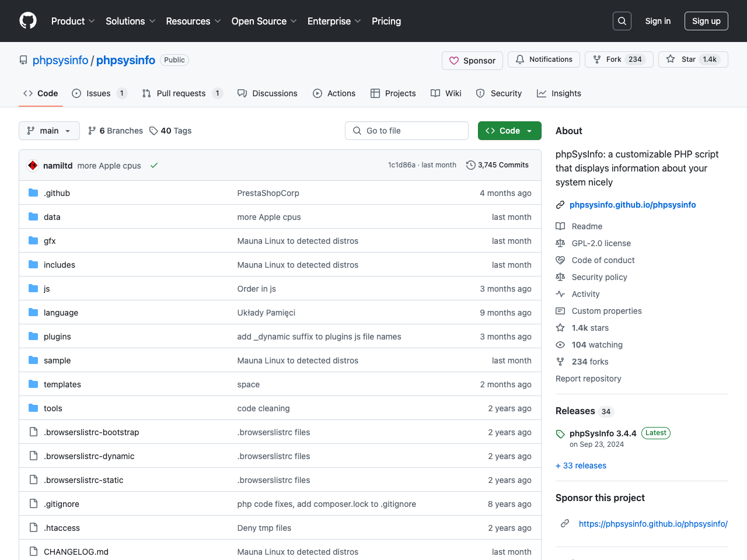This screenshot has height=560, width=747.
Task: Click commit hash 1c1d86a
Action: (x=402, y=165)
